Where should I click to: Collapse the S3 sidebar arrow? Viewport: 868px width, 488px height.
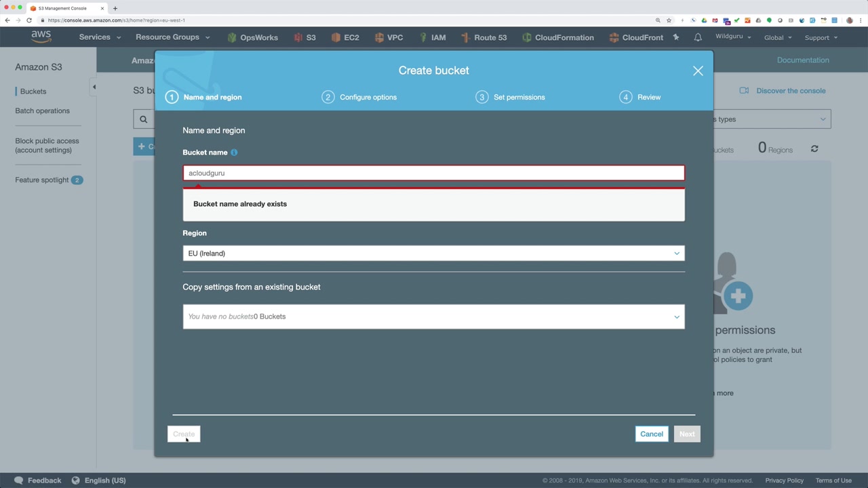pos(94,87)
